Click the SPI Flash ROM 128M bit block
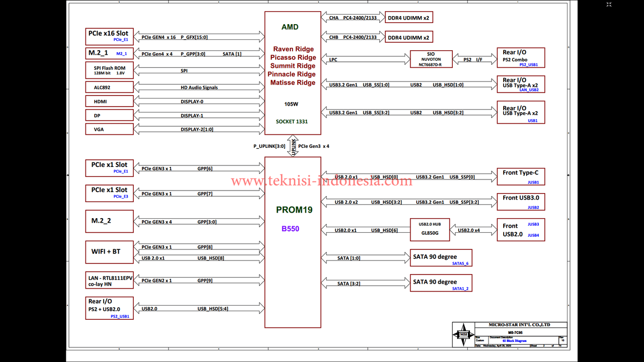The image size is (644, 362). (x=109, y=70)
